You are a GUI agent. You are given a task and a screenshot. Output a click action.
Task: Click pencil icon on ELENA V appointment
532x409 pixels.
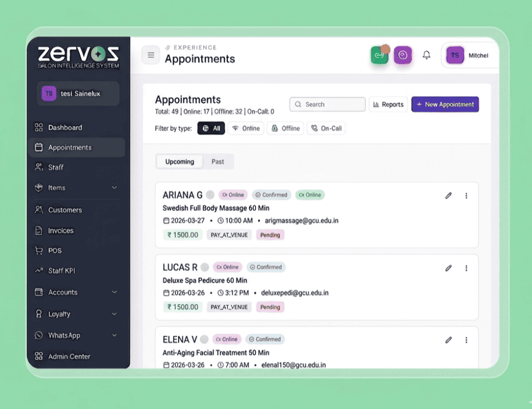pos(448,340)
